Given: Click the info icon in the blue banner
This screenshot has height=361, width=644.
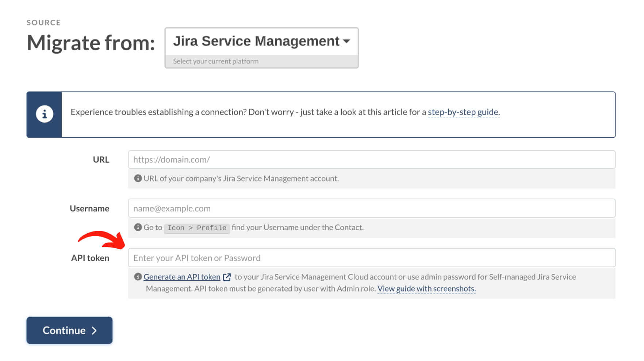Looking at the screenshot, I should tap(45, 114).
